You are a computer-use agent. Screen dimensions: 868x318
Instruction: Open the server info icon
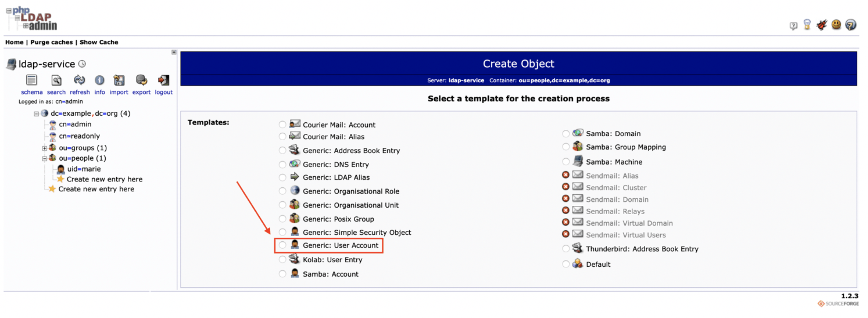[x=99, y=80]
